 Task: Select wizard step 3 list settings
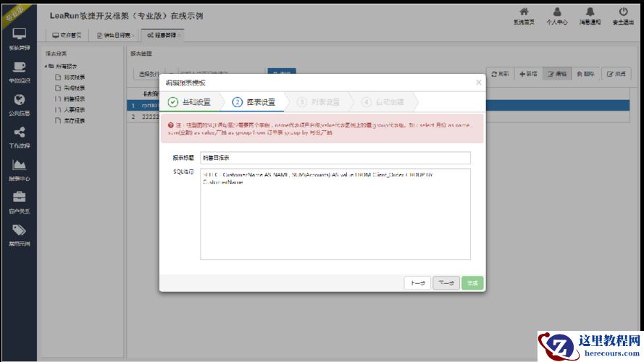tap(318, 102)
